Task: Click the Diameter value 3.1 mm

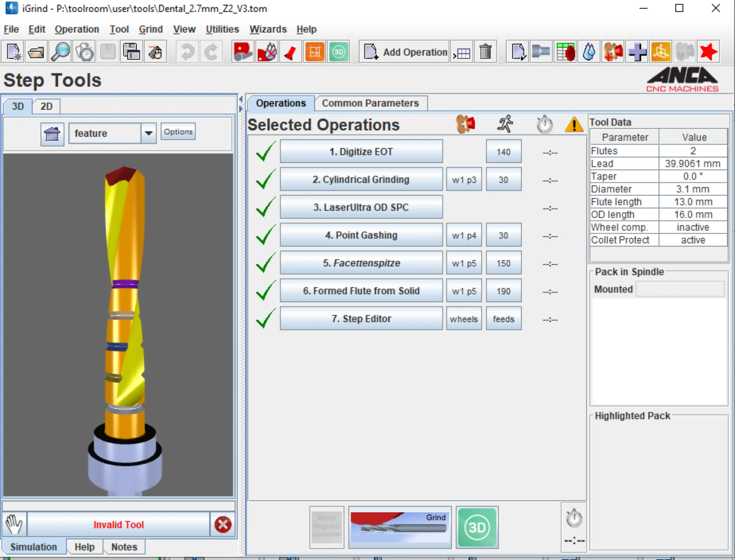Action: (x=693, y=189)
